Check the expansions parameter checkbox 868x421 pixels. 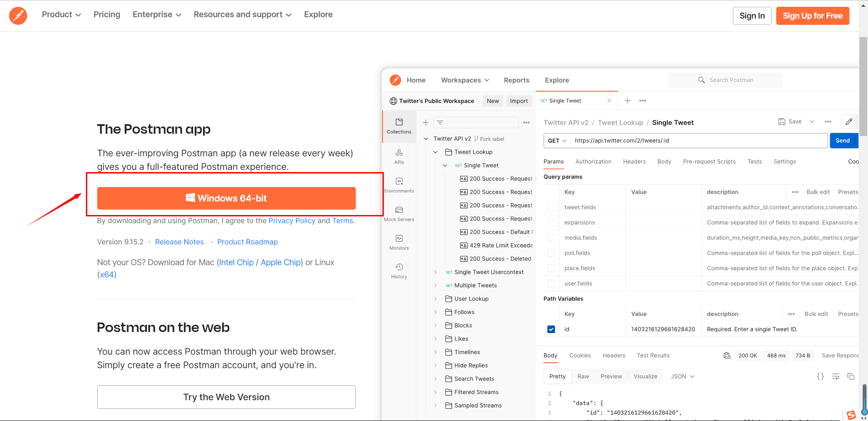[551, 223]
